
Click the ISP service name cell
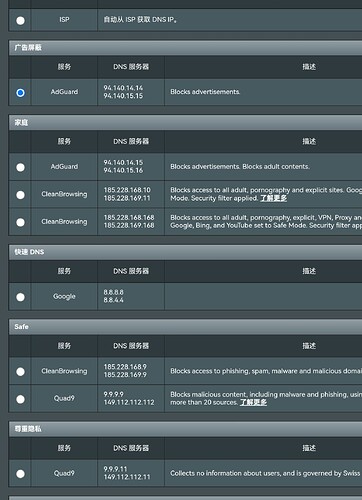coord(64,20)
